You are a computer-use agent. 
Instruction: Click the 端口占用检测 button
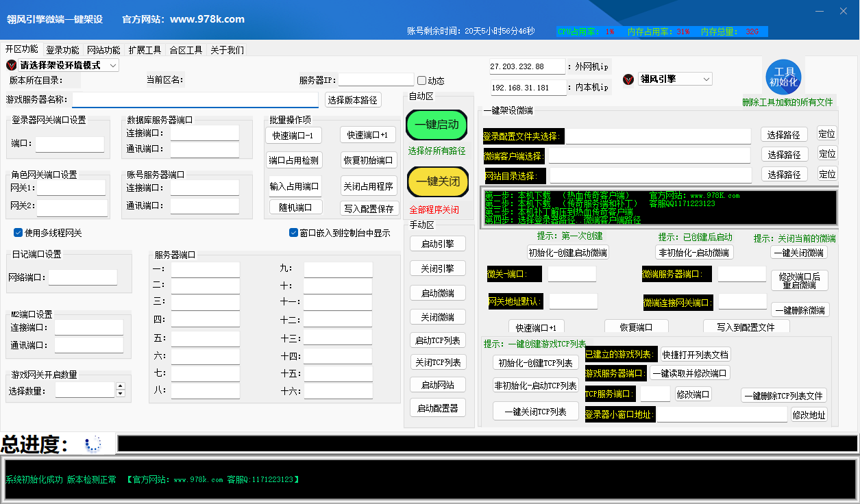pyautogui.click(x=294, y=160)
